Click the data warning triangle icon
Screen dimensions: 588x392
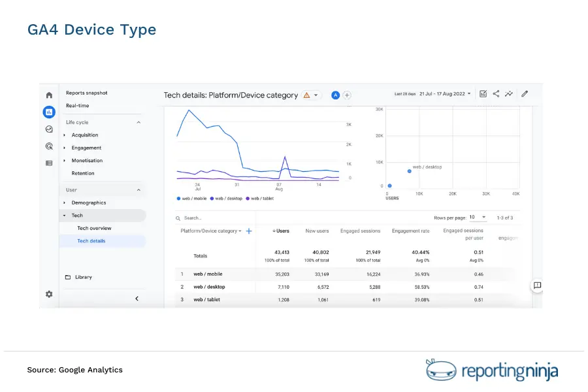point(307,95)
